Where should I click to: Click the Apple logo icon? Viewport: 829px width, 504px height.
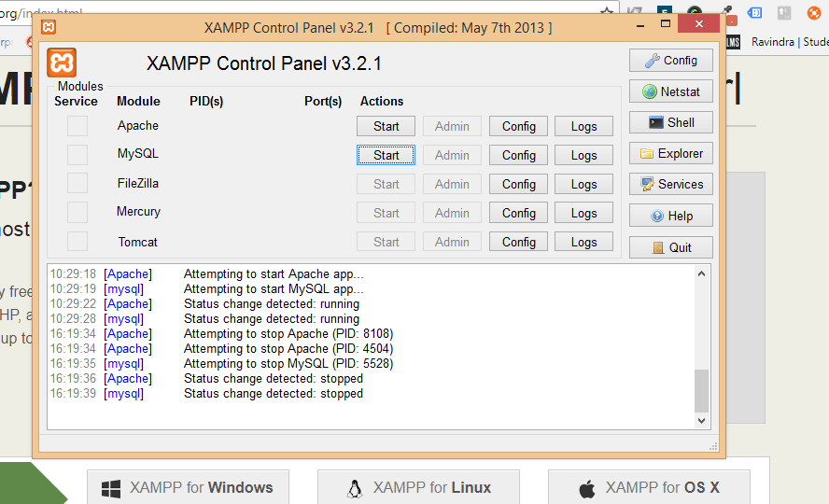(x=587, y=489)
